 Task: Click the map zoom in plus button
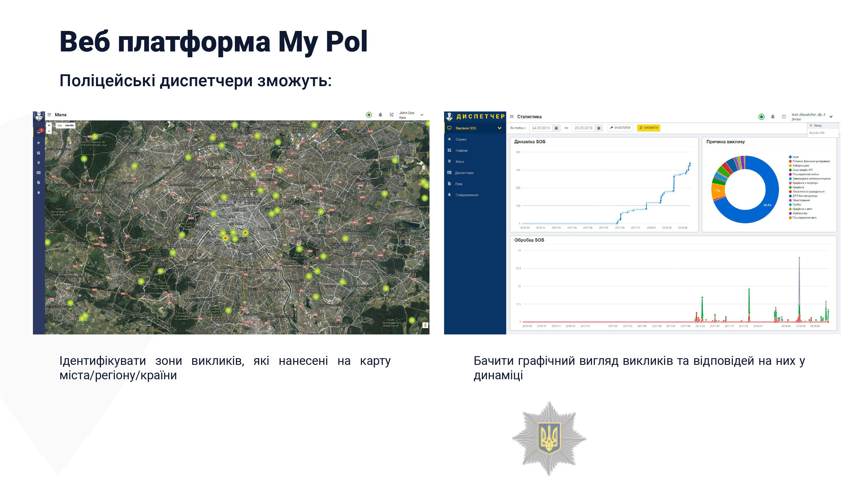pyautogui.click(x=49, y=125)
